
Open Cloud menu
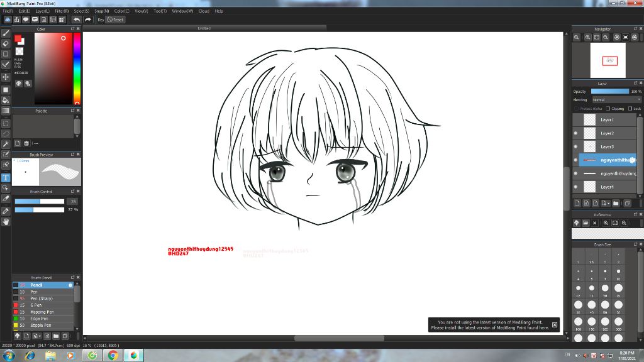pyautogui.click(x=204, y=11)
